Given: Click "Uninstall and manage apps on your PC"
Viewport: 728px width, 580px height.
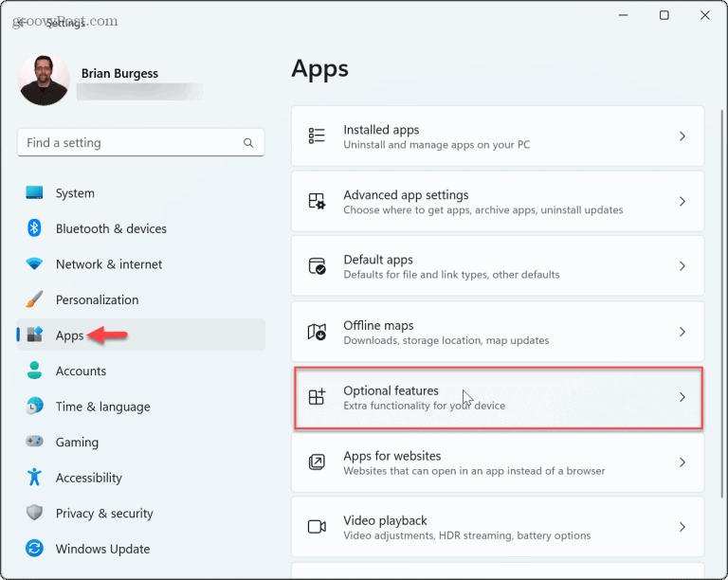Looking at the screenshot, I should pos(436,145).
